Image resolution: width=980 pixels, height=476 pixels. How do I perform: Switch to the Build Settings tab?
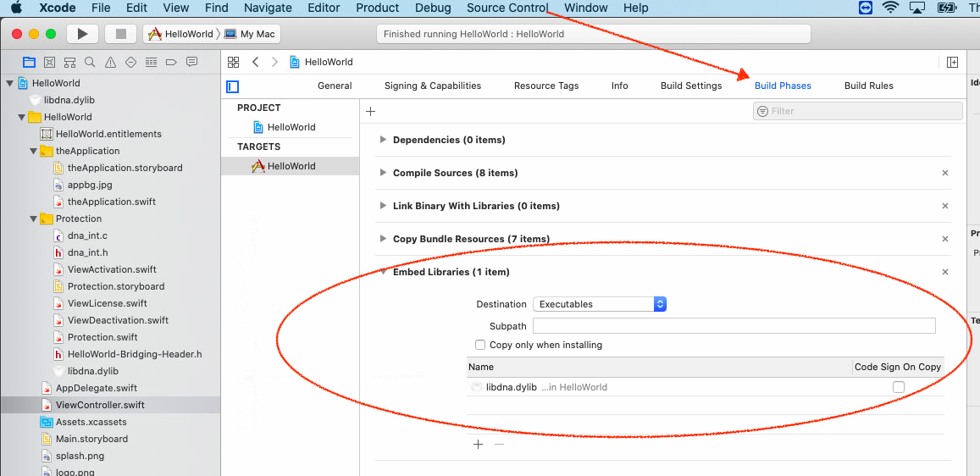click(x=691, y=86)
